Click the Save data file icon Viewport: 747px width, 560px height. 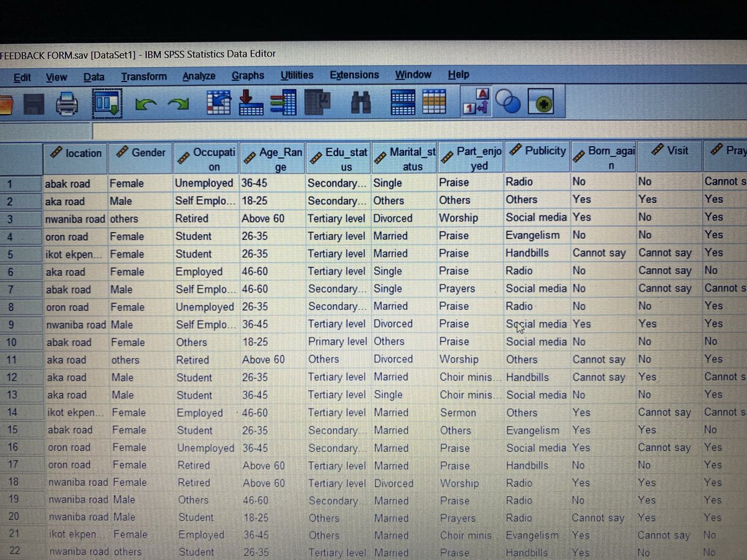35,103
